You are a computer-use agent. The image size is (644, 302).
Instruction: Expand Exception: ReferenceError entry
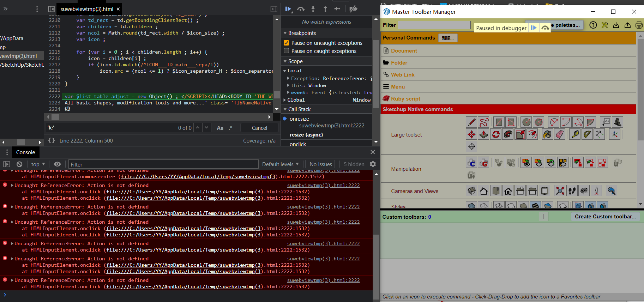288,78
